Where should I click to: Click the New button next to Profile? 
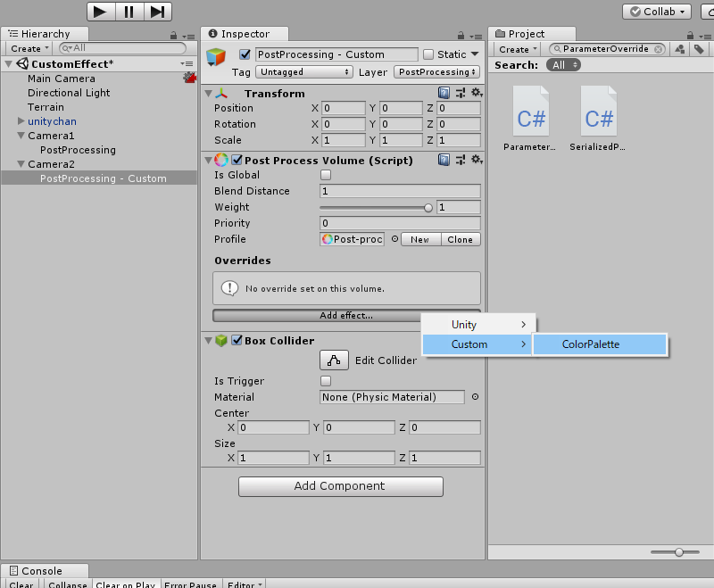pos(419,239)
